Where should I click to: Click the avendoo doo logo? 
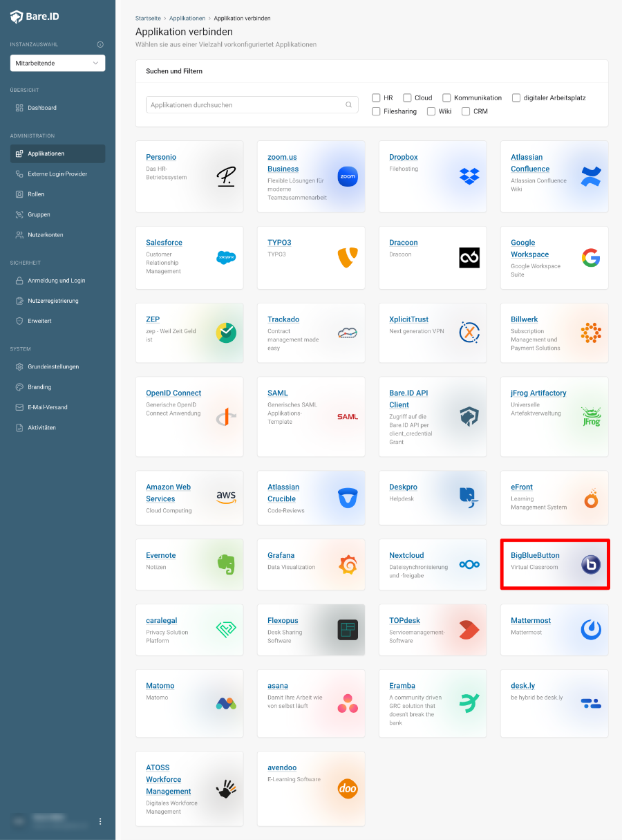point(348,789)
